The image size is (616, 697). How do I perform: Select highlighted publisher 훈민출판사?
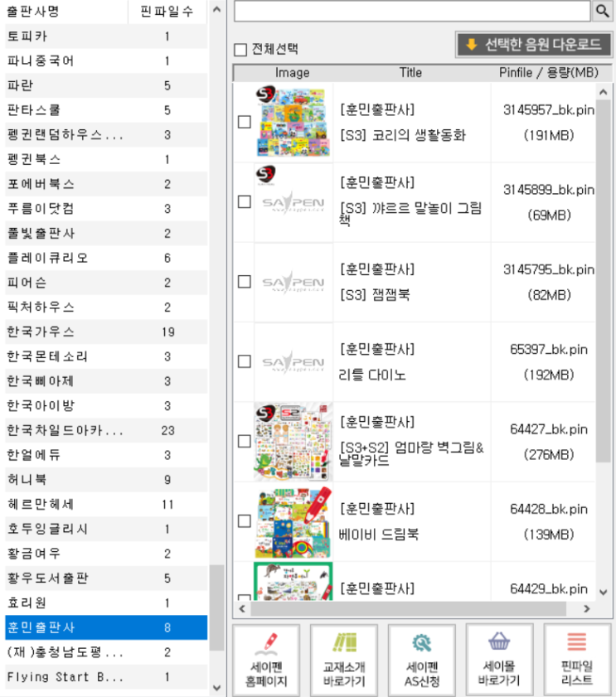[x=106, y=627]
